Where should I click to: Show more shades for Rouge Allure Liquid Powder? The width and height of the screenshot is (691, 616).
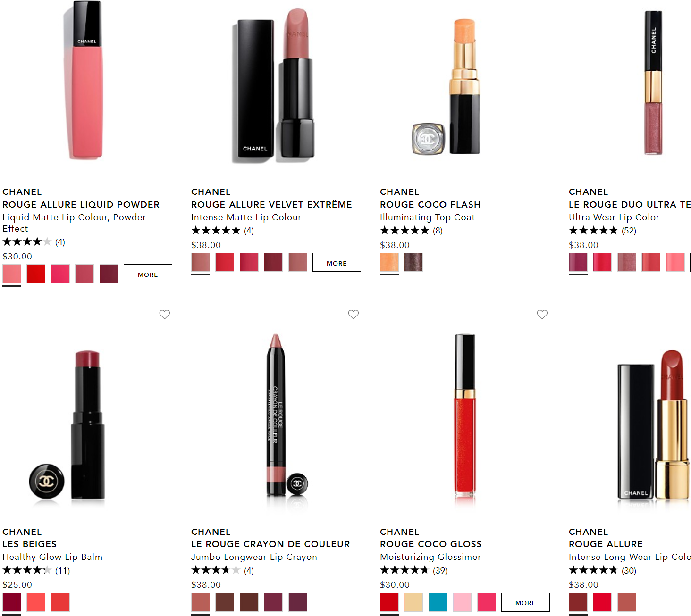[x=148, y=274]
